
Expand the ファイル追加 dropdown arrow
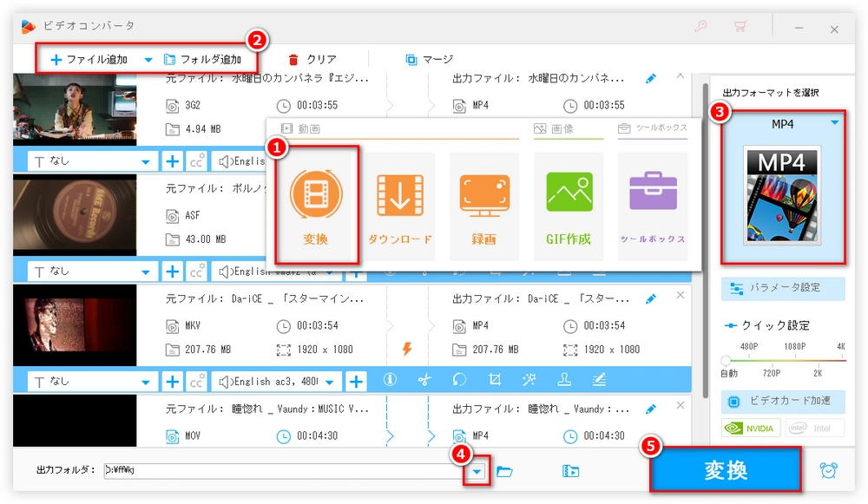[x=148, y=60]
